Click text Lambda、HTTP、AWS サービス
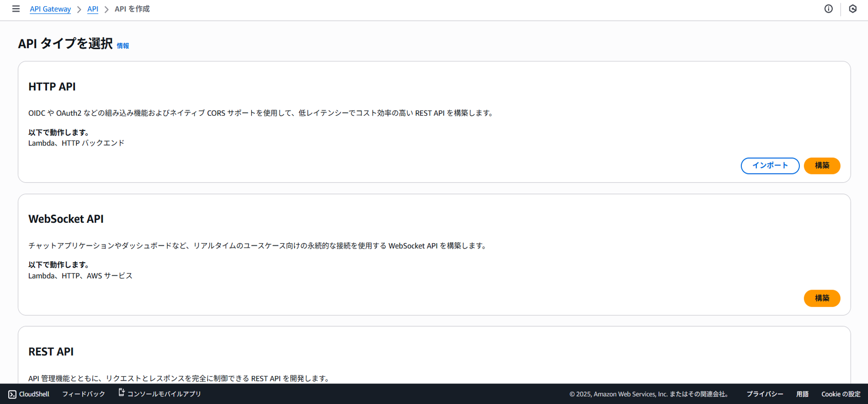 pyautogui.click(x=80, y=276)
